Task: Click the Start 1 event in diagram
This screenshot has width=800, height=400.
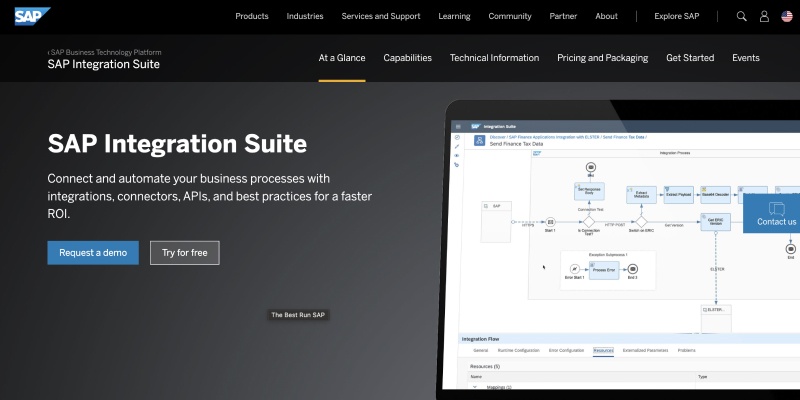Action: click(550, 222)
